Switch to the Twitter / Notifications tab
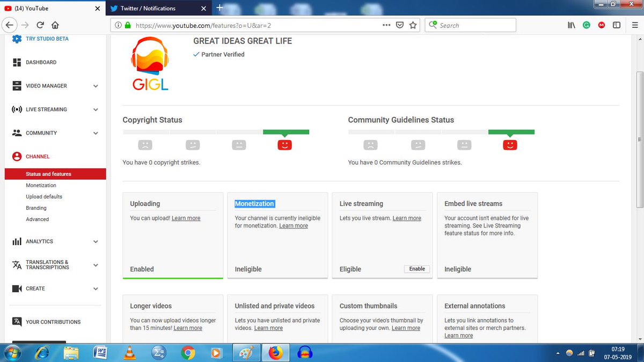Image resolution: width=644 pixels, height=362 pixels. pyautogui.click(x=158, y=9)
